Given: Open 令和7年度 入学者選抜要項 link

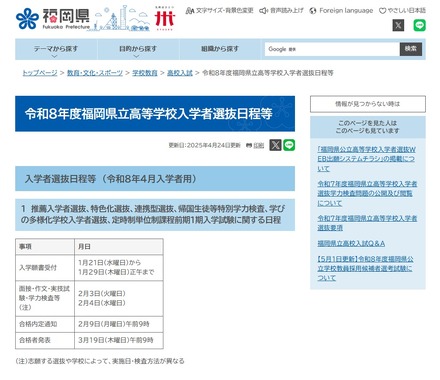Looking at the screenshot, I should 367,223.
